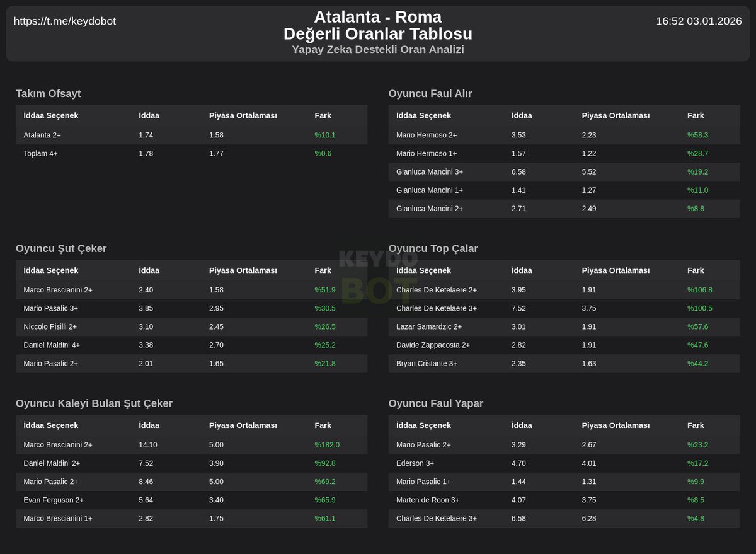Click the 6.28 market average in Faul Yapar table
Screen dimensions: 756x554
pos(589,518)
